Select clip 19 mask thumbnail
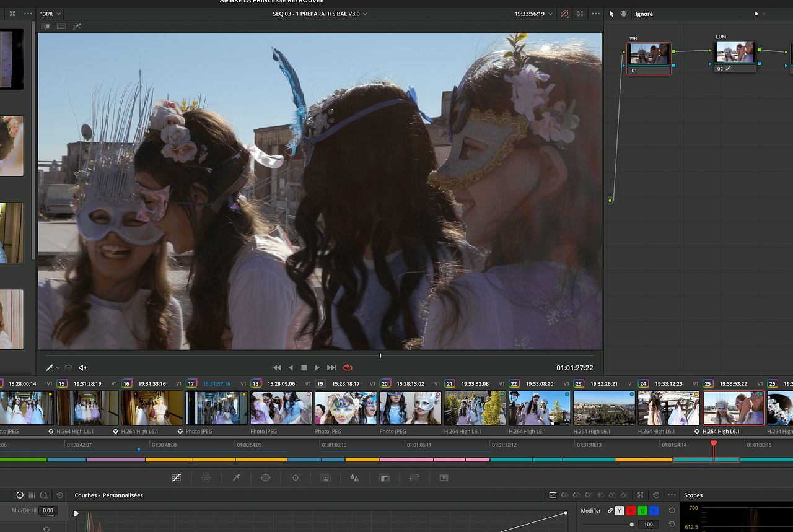Viewport: 793px width, 532px height. [x=346, y=408]
